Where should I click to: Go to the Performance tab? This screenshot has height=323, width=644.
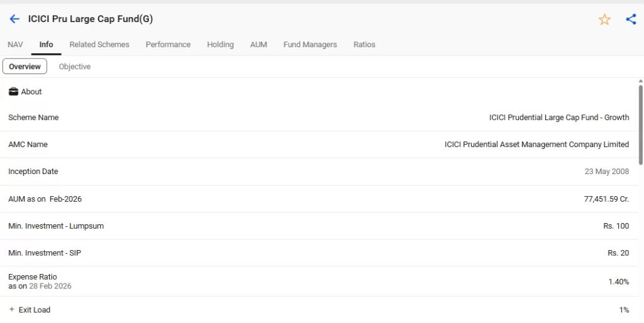[168, 45]
